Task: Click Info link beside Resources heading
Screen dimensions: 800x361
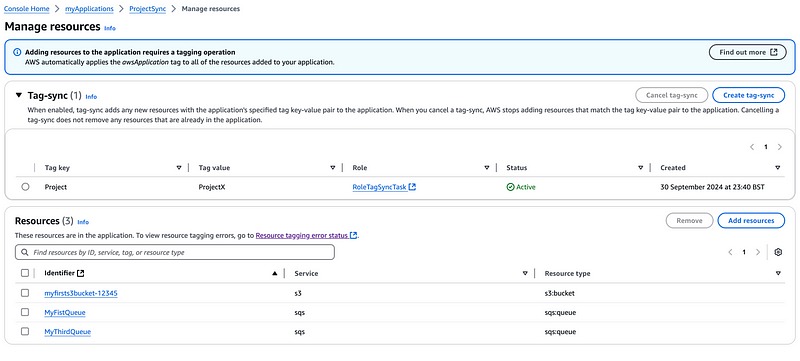Action: point(83,222)
